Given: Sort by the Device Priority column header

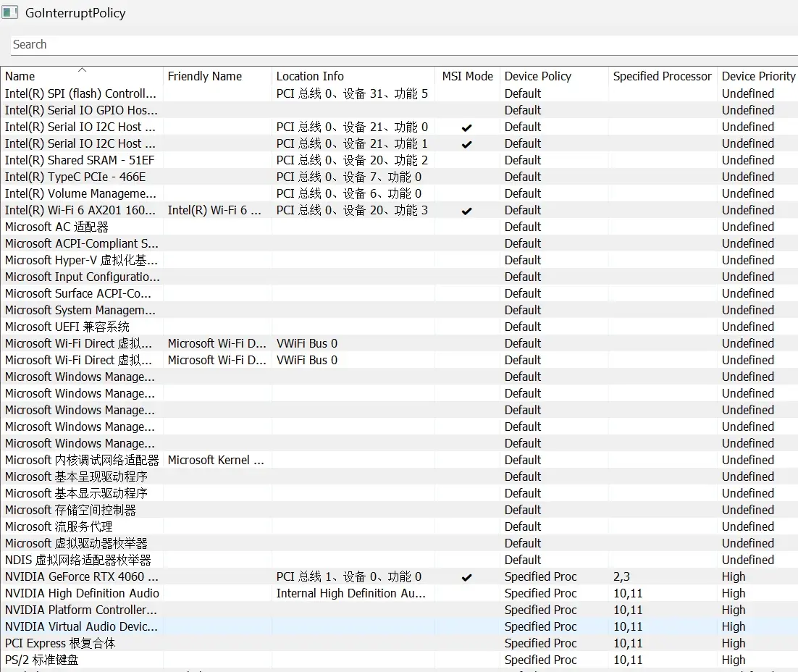Looking at the screenshot, I should (758, 76).
